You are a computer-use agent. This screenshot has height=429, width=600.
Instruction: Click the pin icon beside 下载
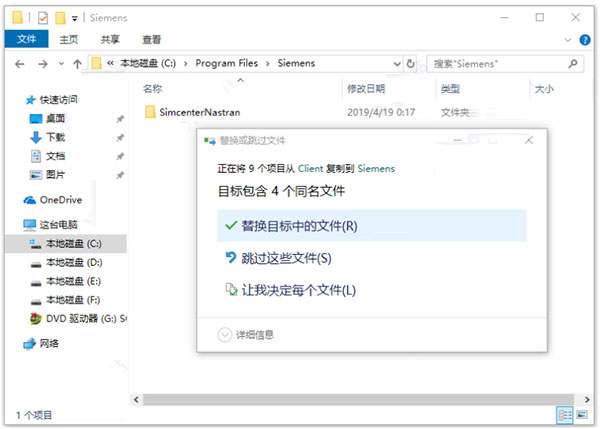[x=120, y=137]
